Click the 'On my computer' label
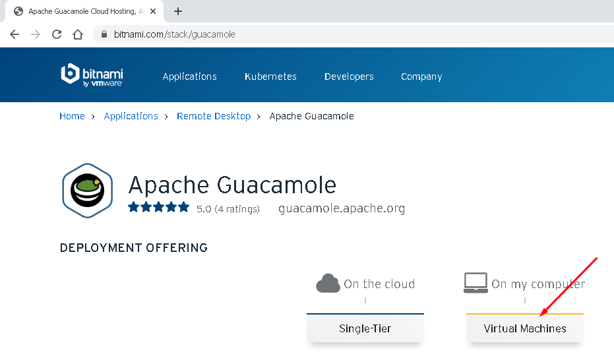The image size is (614, 364). 538,284
